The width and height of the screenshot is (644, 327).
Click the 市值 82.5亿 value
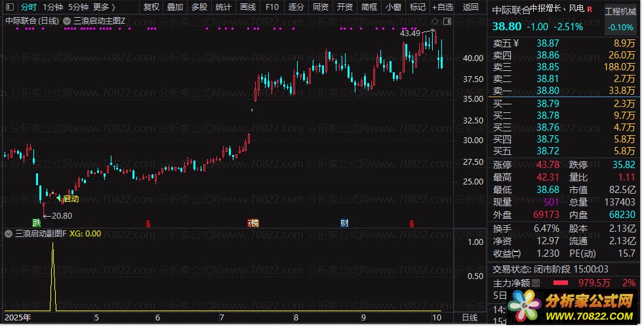[622, 190]
